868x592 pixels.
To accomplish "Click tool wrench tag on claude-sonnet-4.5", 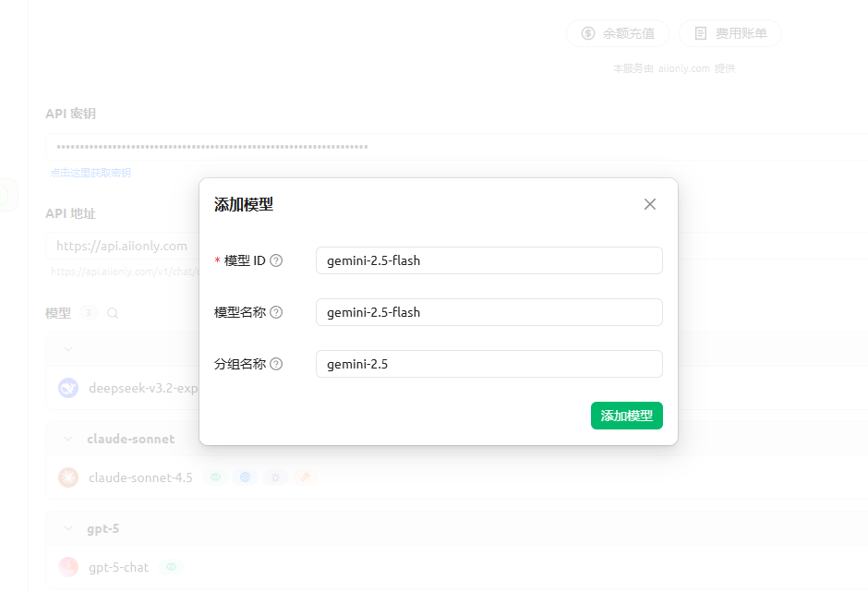I will tap(305, 477).
